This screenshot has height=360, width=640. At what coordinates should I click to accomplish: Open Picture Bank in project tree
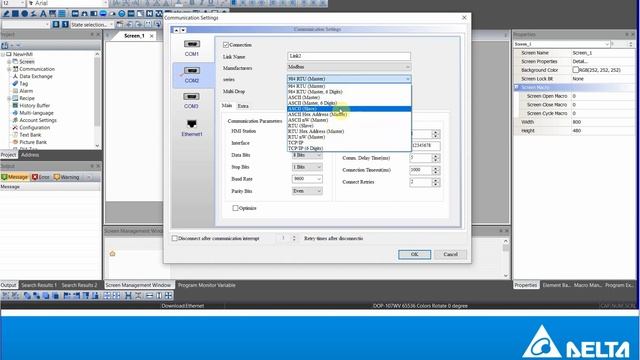point(33,142)
